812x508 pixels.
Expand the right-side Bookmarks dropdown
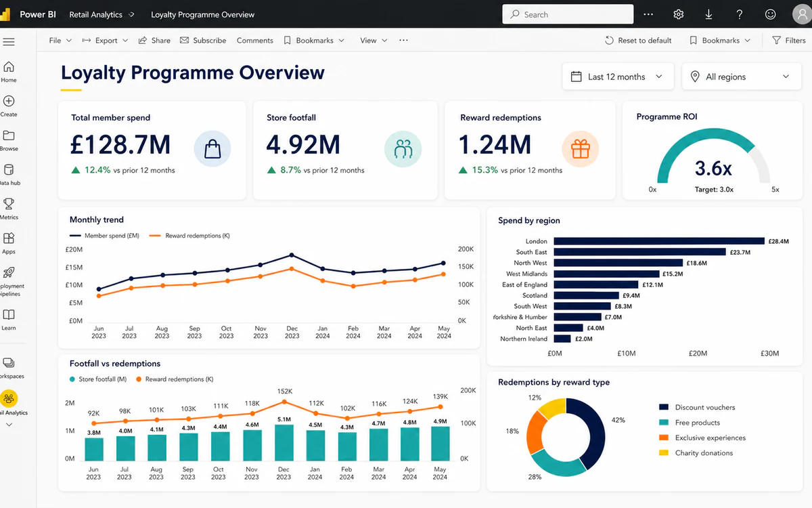(721, 41)
